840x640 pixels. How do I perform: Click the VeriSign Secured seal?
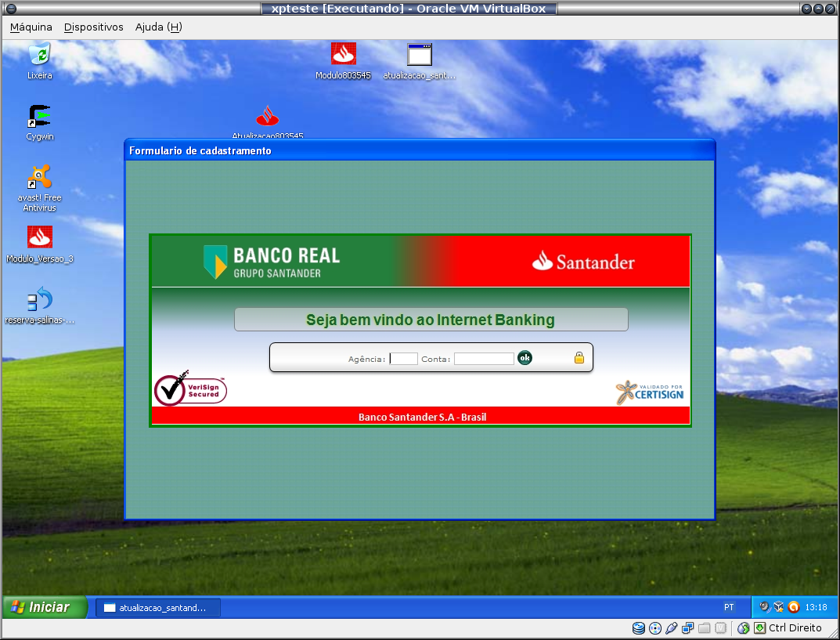pyautogui.click(x=191, y=389)
